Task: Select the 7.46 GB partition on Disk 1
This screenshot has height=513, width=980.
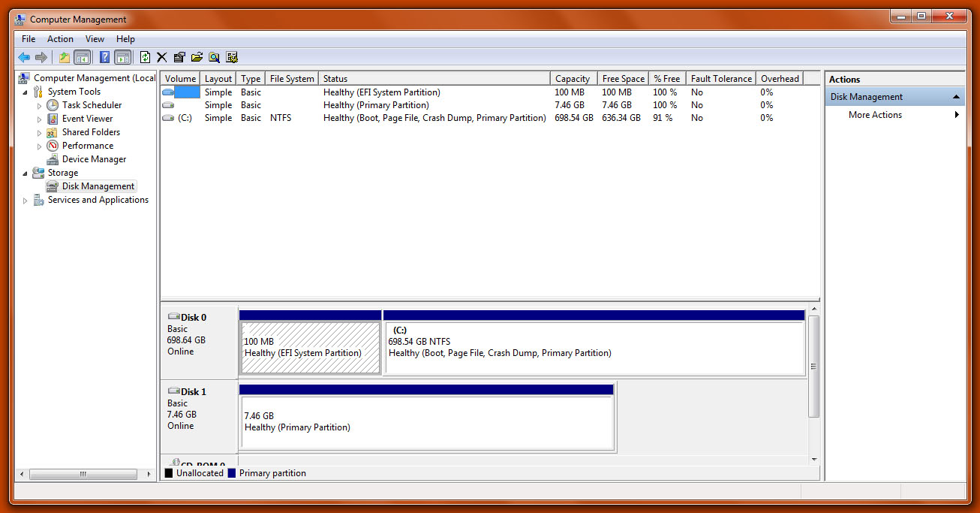Action: 426,423
